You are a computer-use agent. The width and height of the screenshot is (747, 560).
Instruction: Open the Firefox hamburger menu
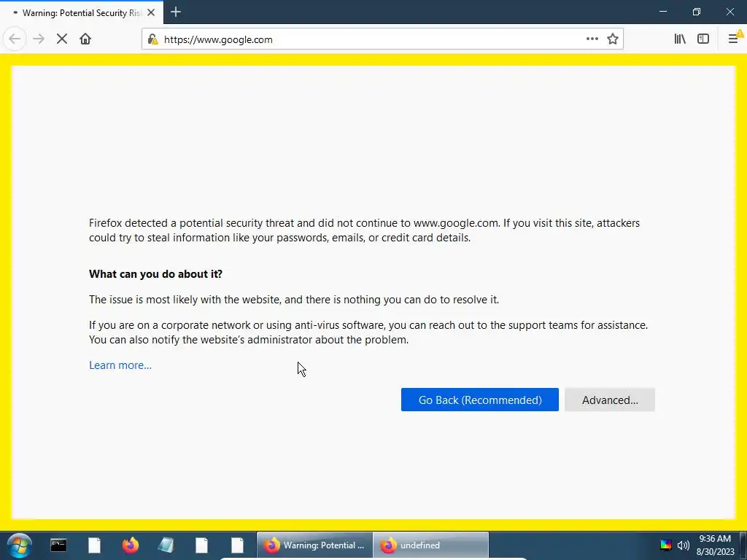coord(734,39)
